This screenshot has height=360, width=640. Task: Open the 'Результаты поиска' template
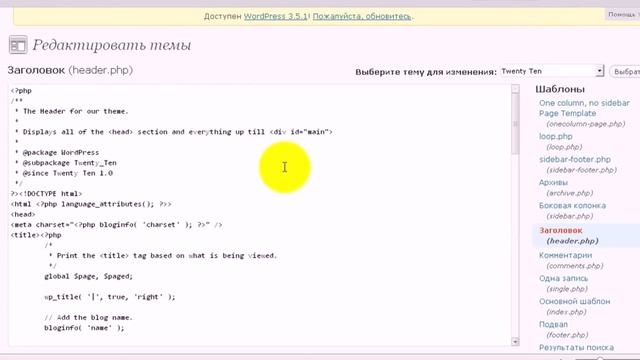[x=576, y=347]
